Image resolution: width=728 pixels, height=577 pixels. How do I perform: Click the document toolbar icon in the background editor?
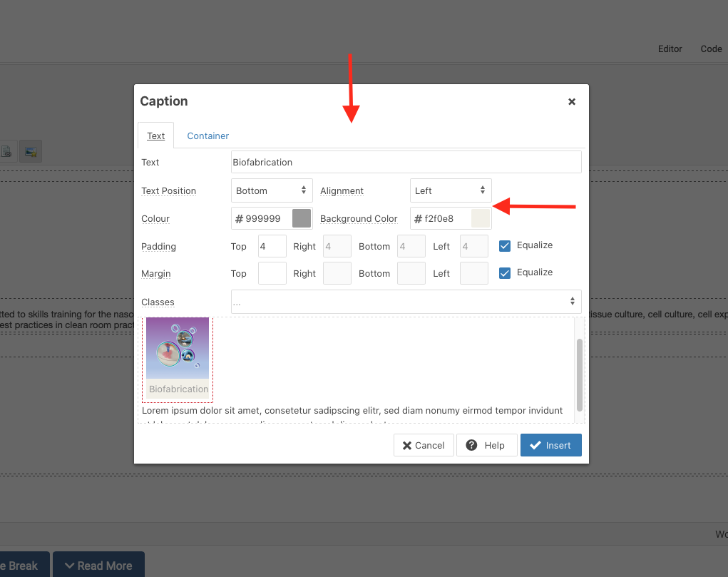(x=6, y=151)
